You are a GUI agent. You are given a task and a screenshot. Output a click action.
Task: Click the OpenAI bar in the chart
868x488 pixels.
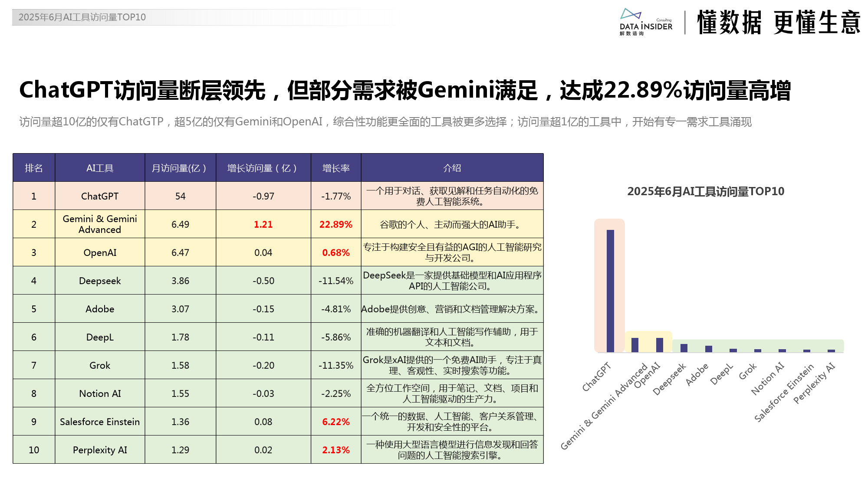pyautogui.click(x=660, y=345)
